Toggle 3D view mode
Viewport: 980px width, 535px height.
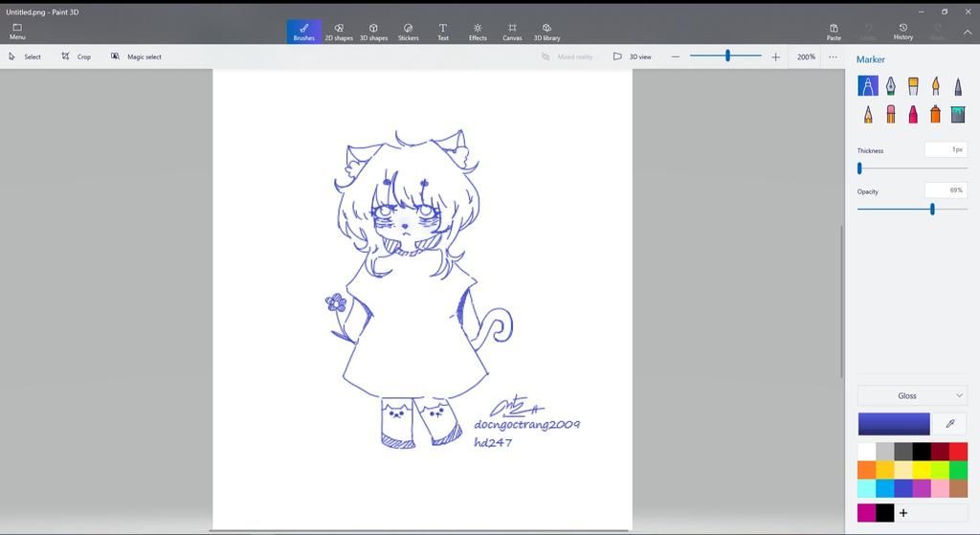632,56
